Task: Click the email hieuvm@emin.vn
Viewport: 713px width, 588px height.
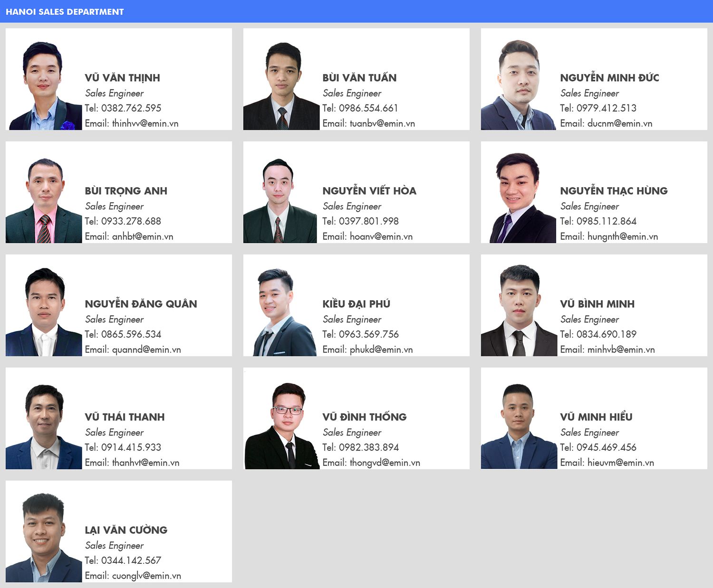Action: [621, 463]
